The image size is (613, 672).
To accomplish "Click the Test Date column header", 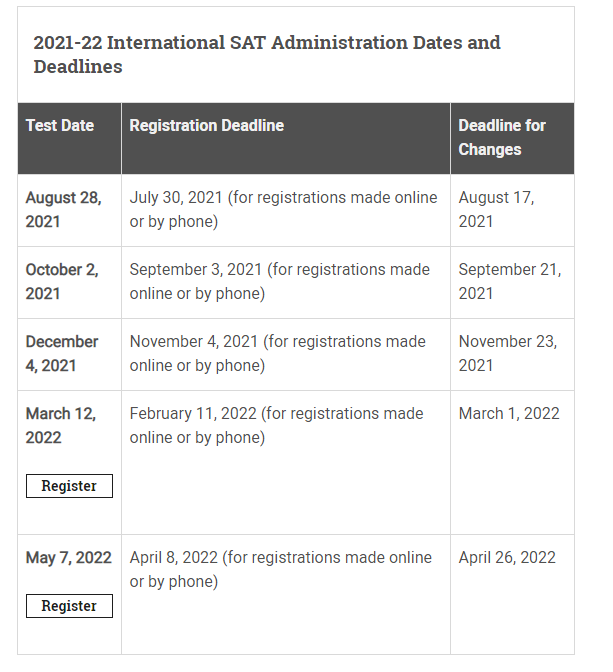I will [x=60, y=126].
